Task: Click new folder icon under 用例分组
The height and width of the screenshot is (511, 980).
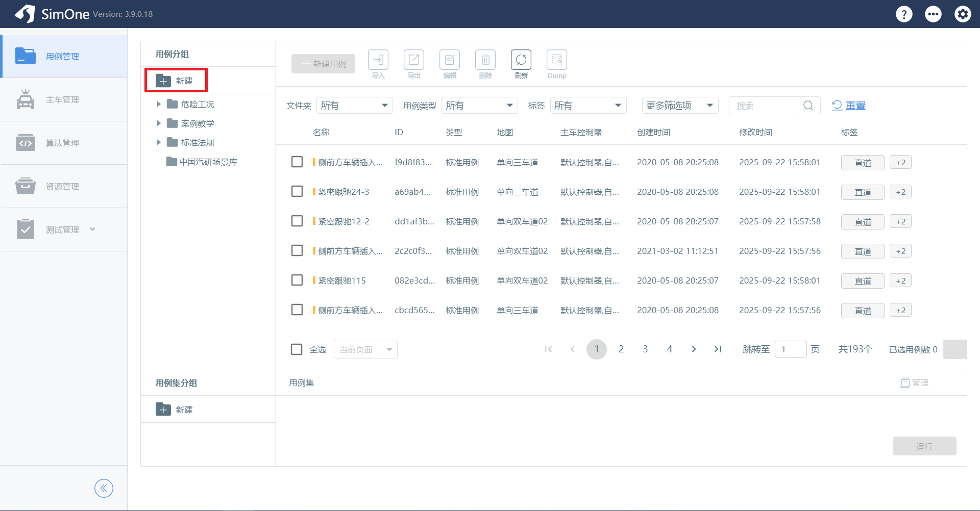Action: pos(163,81)
